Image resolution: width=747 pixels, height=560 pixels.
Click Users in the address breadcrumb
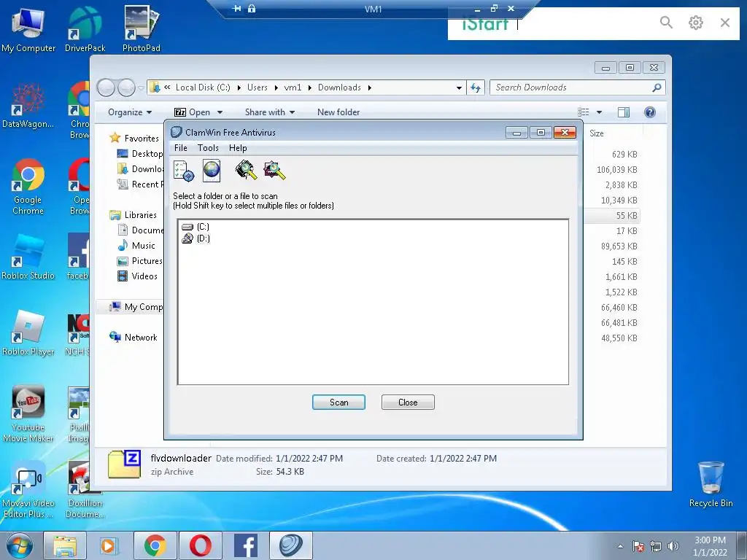[258, 87]
